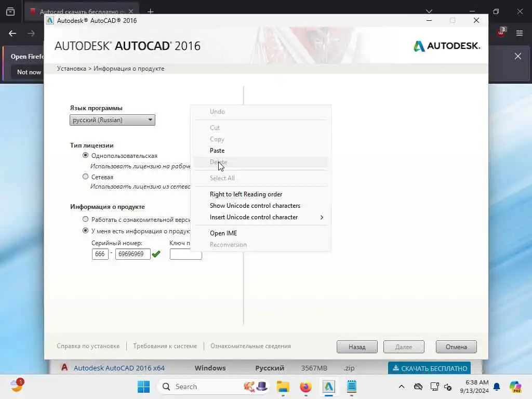This screenshot has height=399, width=532.
Task: Show hidden system tray icons
Action: pyautogui.click(x=402, y=387)
